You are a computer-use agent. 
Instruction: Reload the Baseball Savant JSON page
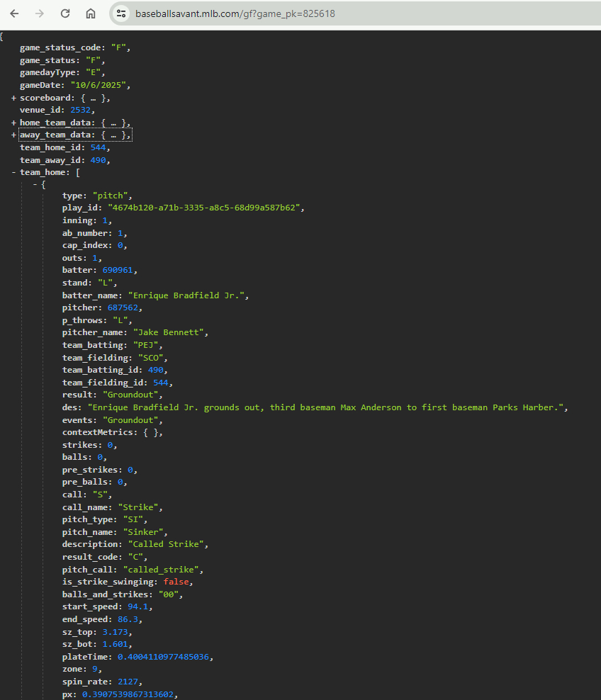65,13
